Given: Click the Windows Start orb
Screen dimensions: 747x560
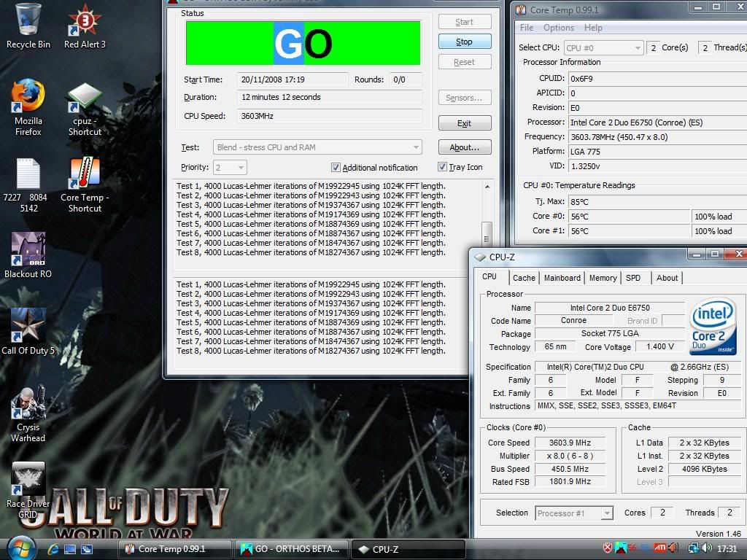Looking at the screenshot, I should pyautogui.click(x=20, y=548).
